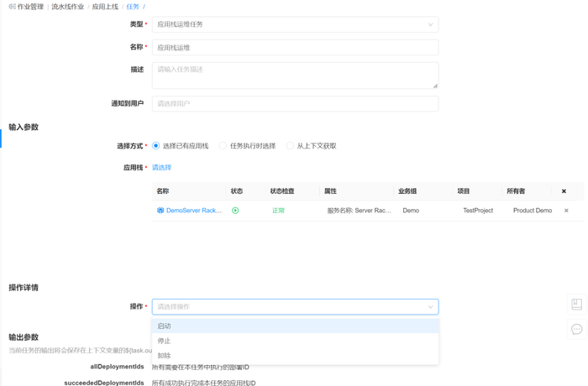The image size is (588, 386).
Task: Choose the 从上下文获取 radio option
Action: coord(291,146)
